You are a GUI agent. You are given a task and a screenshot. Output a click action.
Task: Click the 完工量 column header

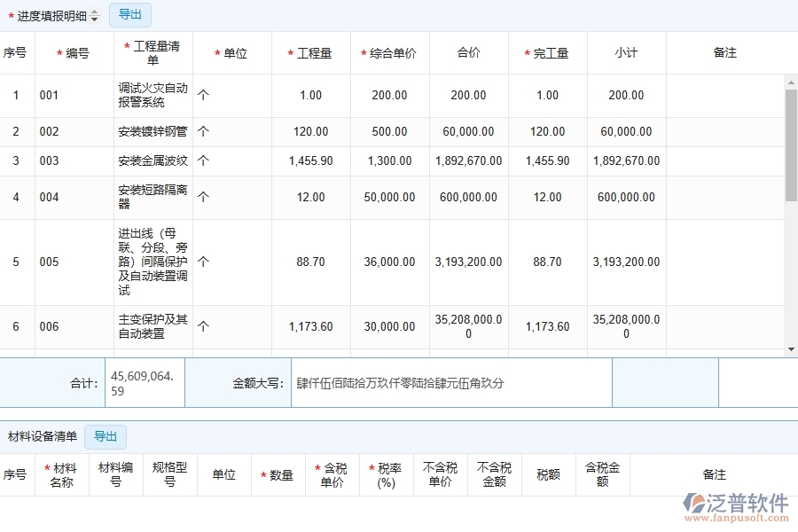tap(547, 53)
